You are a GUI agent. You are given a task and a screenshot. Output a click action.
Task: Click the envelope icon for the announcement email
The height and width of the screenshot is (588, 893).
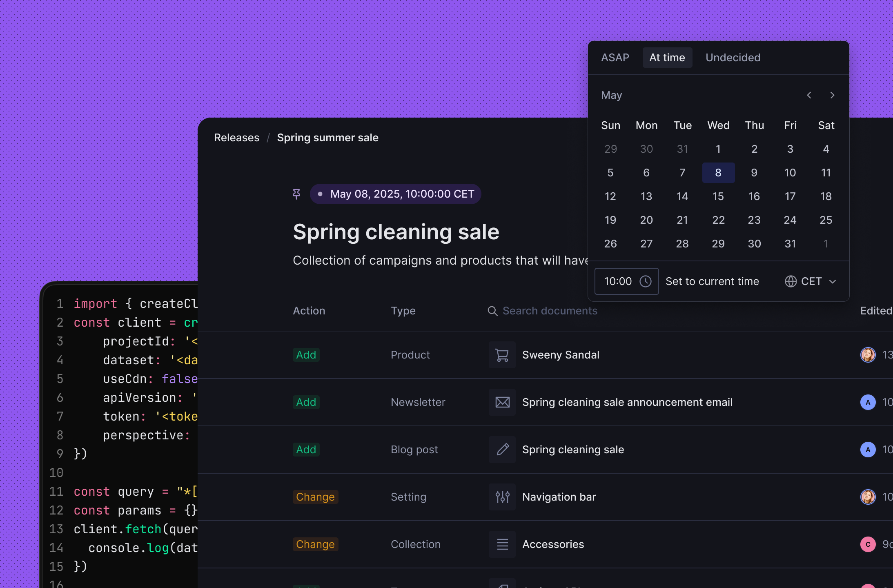pyautogui.click(x=502, y=402)
